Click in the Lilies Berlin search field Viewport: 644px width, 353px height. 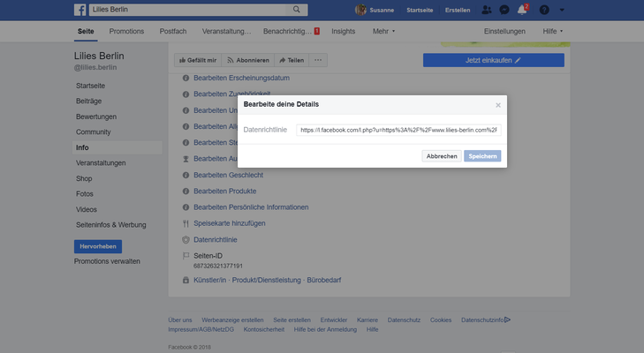point(188,10)
